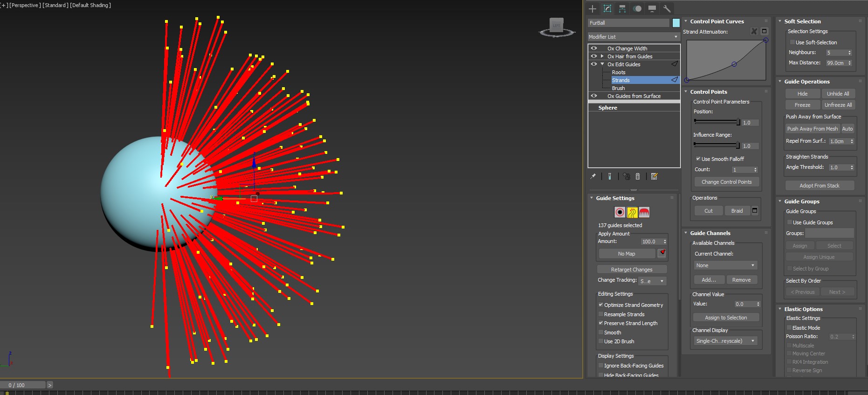
Task: Open the Hierarchy command panel tab
Action: point(622,8)
